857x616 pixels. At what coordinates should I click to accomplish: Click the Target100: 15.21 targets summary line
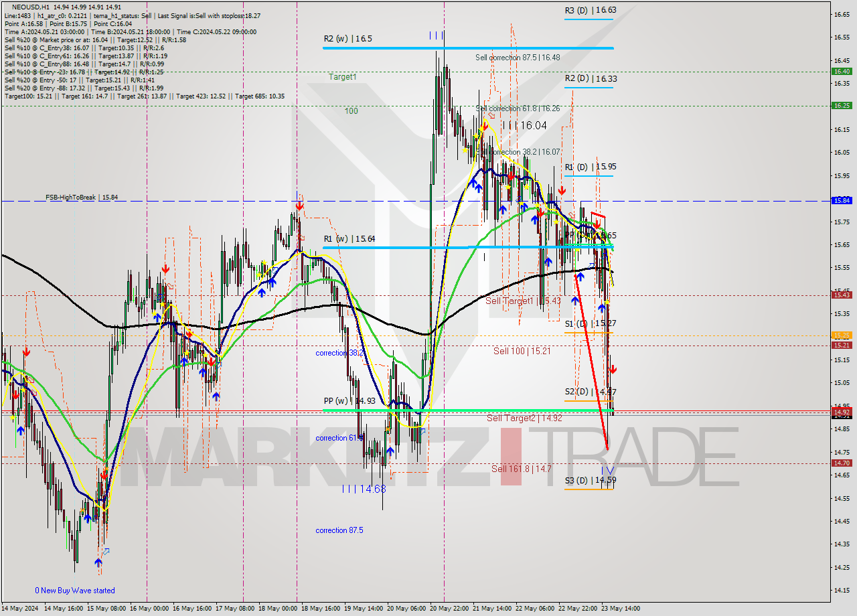[x=145, y=96]
